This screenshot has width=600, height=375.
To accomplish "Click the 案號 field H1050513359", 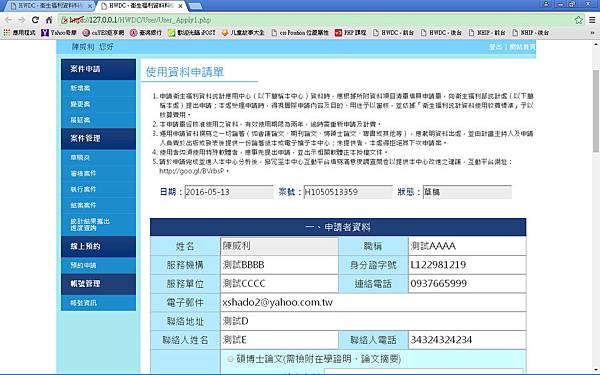I will 348,192.
